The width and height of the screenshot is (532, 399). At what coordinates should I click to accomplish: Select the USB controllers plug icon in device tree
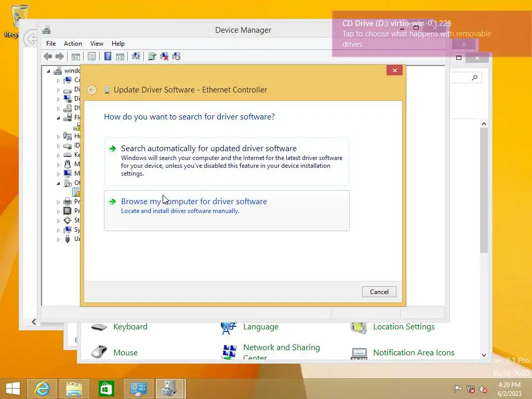click(x=68, y=239)
